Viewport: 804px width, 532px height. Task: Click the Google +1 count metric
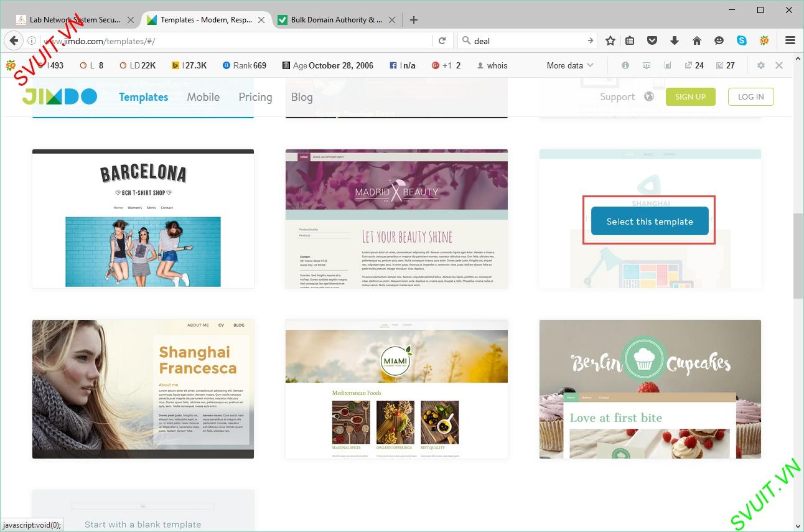tap(446, 65)
